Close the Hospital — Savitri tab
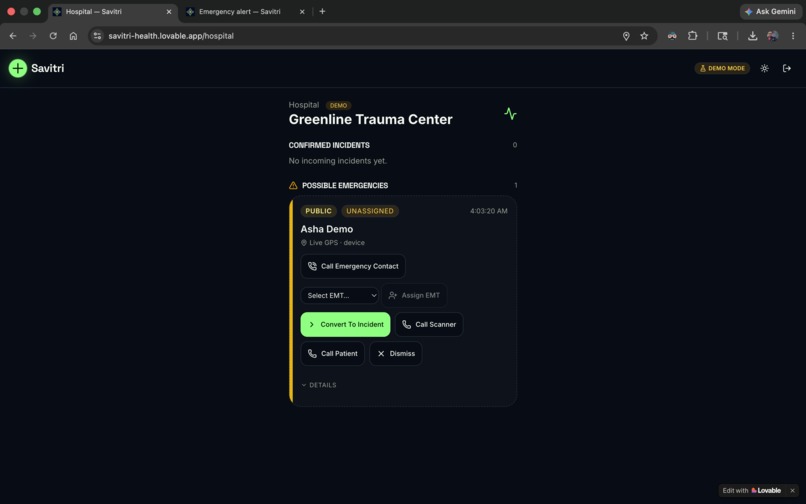The image size is (806, 504). tap(169, 11)
